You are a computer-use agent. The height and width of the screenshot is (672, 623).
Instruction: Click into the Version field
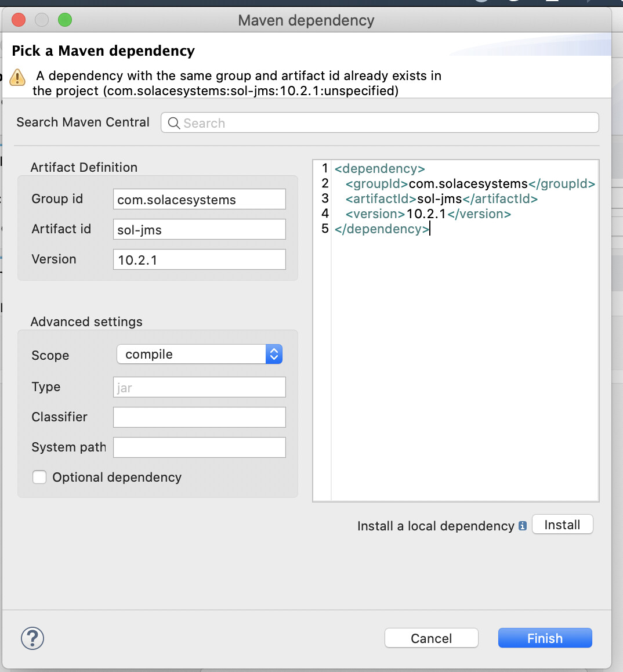[x=199, y=259]
